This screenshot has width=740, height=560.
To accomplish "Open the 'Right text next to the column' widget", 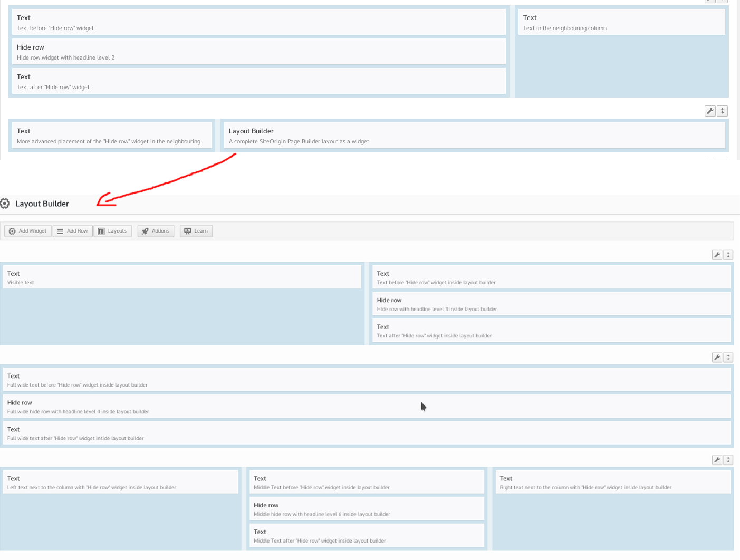I will click(x=613, y=482).
